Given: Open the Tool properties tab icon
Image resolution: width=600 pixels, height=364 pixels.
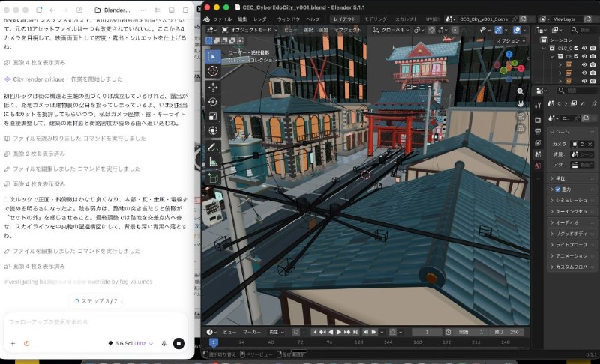Looking at the screenshot, I should pos(538,105).
